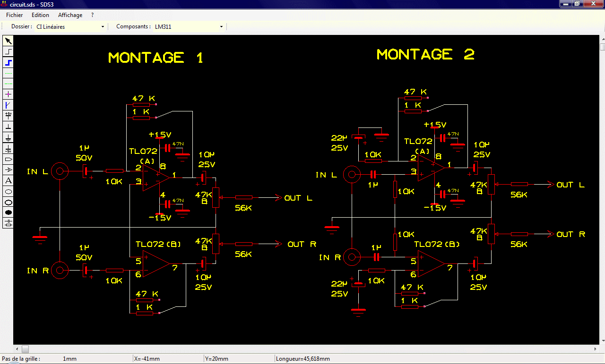Image resolution: width=605 pixels, height=364 pixels.
Task: Select the thin-outline ellipse tool
Action: point(8,192)
